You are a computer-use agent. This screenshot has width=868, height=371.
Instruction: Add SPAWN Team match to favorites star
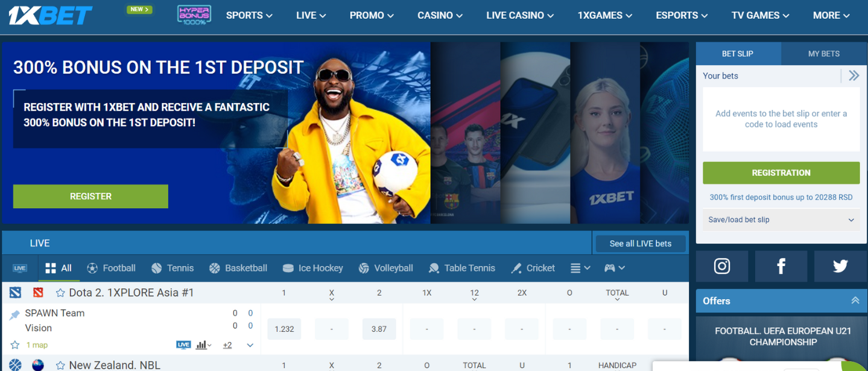(x=15, y=345)
